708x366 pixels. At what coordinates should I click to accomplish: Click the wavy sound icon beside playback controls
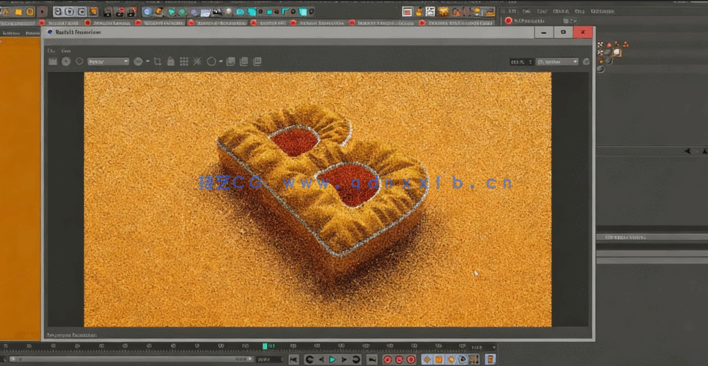click(372, 360)
